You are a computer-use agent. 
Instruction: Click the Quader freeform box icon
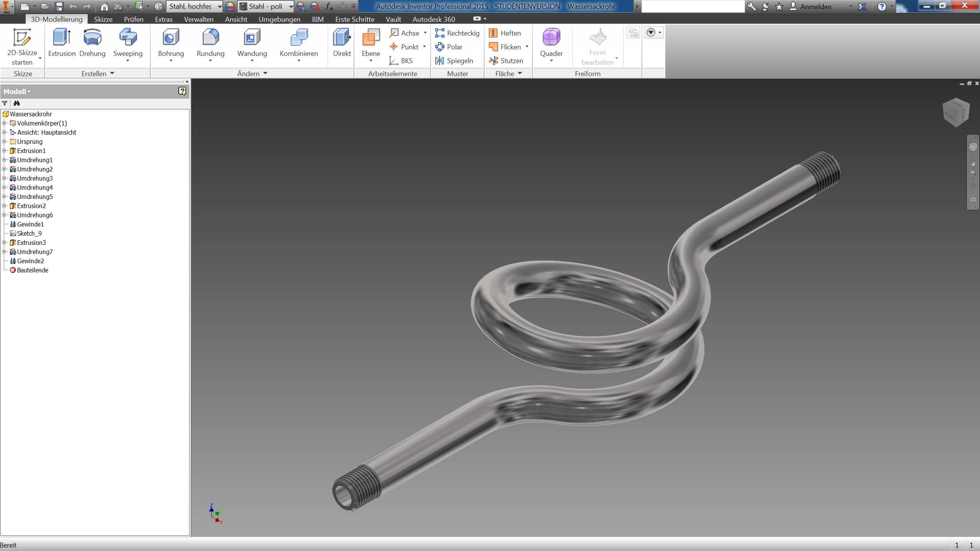(x=551, y=37)
